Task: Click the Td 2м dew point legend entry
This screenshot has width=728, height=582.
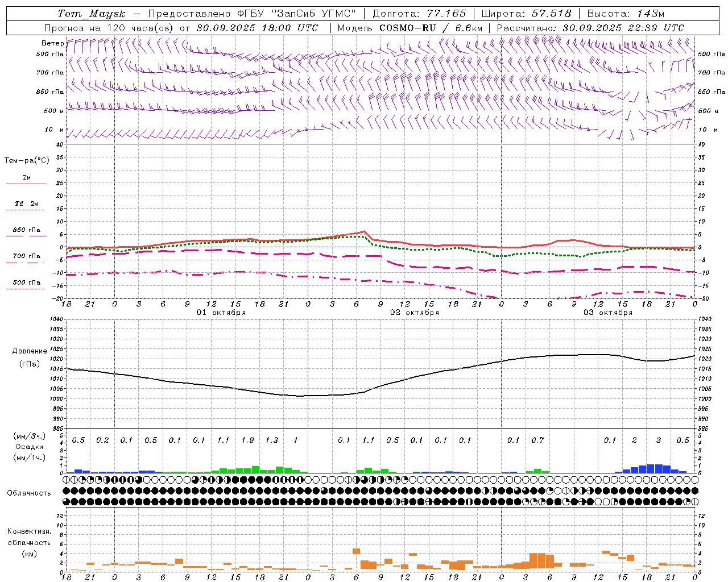Action: (x=26, y=203)
